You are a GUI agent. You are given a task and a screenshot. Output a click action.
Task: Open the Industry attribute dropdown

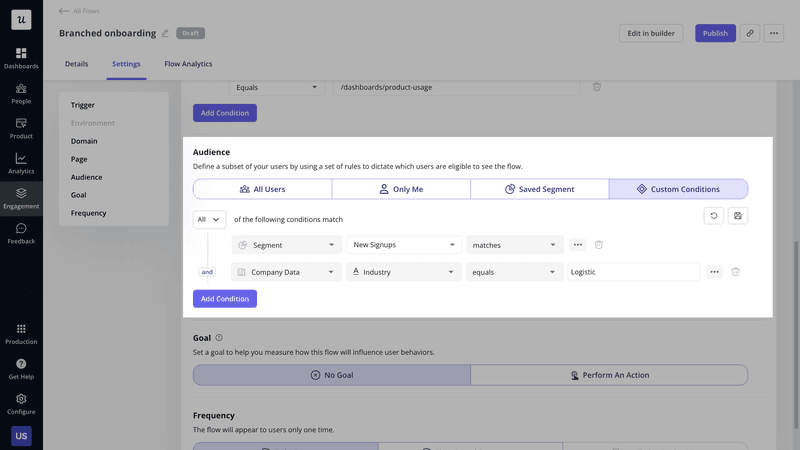coord(403,272)
